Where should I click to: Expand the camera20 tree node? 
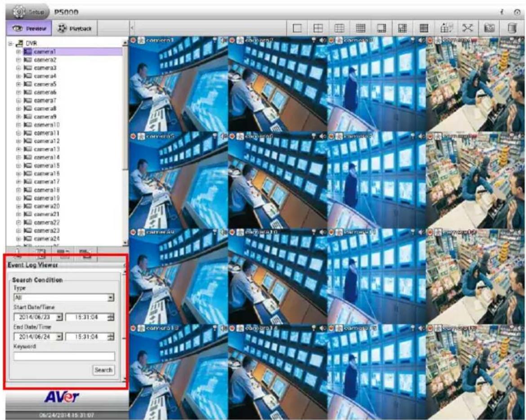coord(19,206)
